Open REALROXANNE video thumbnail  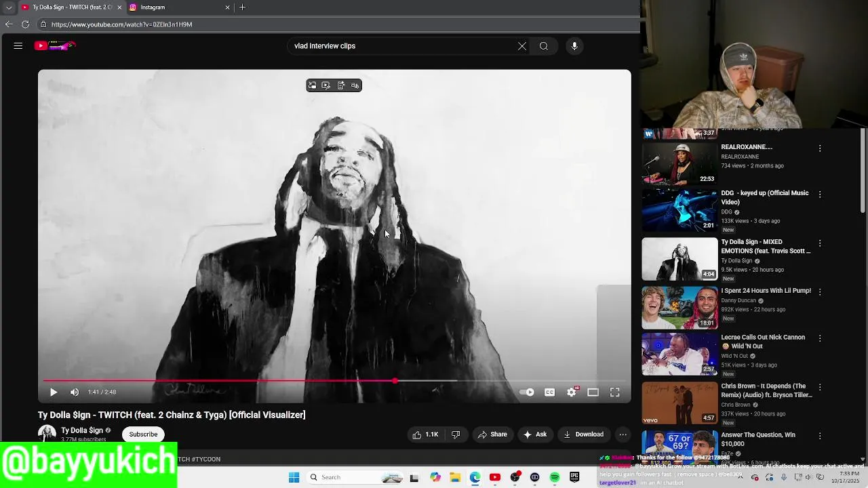[679, 163]
